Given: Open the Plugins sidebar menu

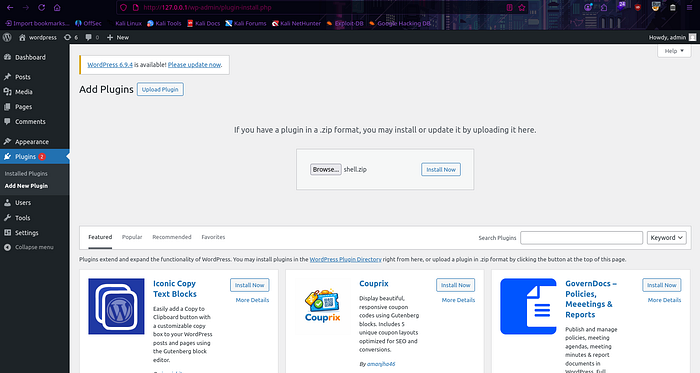Looking at the screenshot, I should point(34,157).
